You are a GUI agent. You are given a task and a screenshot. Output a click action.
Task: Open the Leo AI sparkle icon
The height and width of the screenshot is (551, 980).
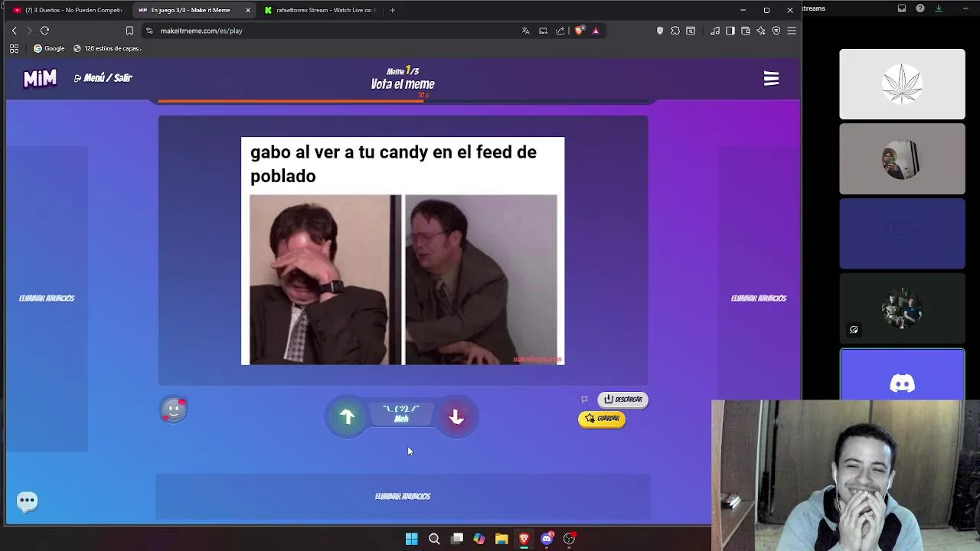click(761, 31)
